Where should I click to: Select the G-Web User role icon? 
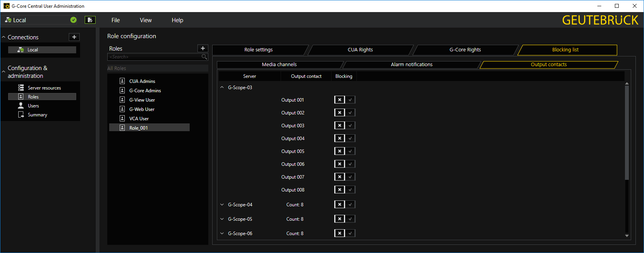coord(122,109)
